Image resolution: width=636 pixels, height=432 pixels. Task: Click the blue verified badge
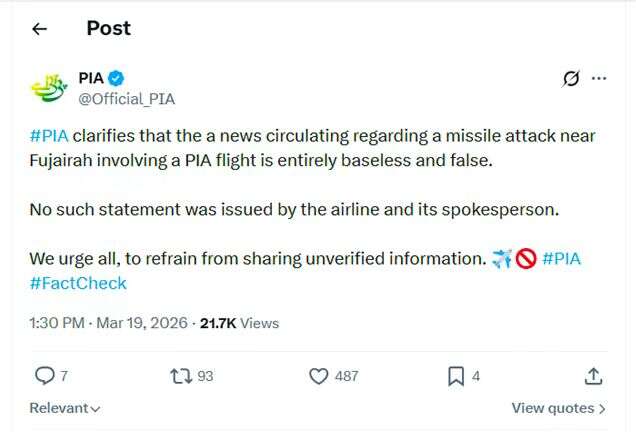pos(116,79)
